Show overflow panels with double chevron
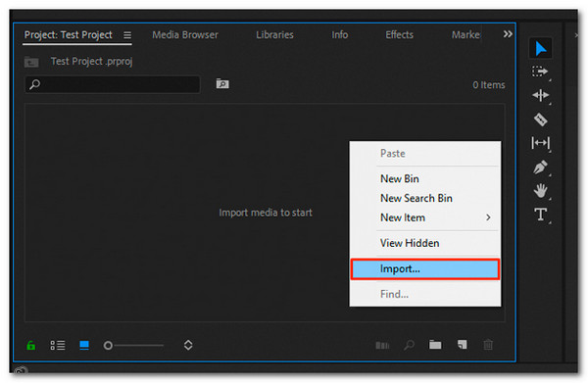Viewport: 588px width, 383px height. coord(508,34)
